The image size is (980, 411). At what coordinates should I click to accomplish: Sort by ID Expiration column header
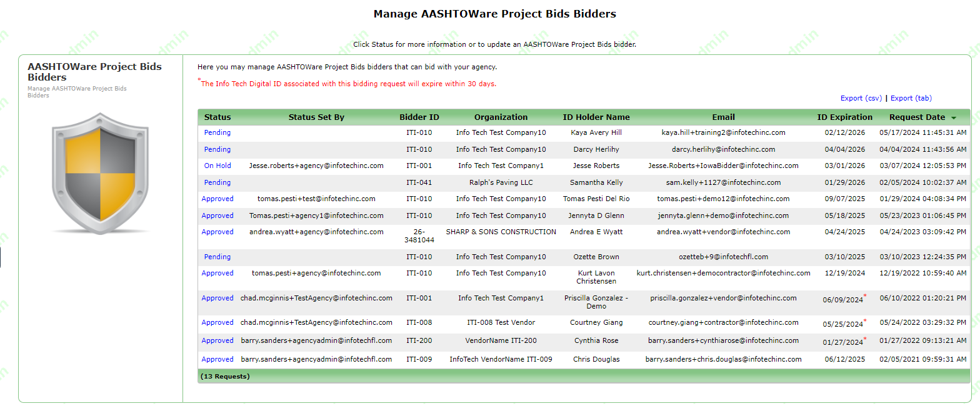(844, 117)
